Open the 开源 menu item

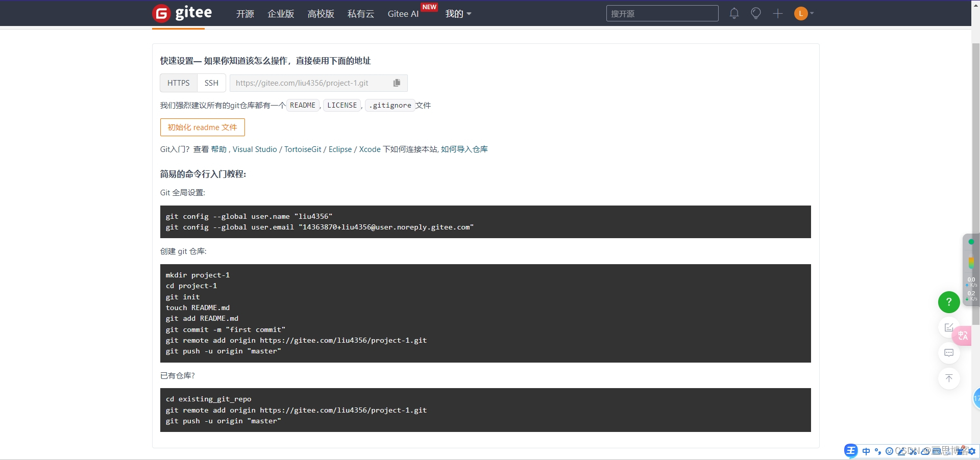(245, 14)
